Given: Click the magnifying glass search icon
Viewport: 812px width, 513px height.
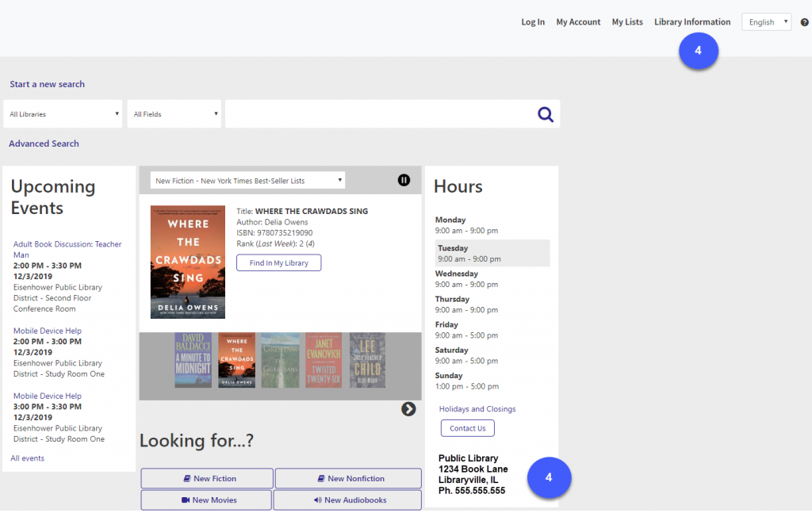Looking at the screenshot, I should click(x=546, y=114).
